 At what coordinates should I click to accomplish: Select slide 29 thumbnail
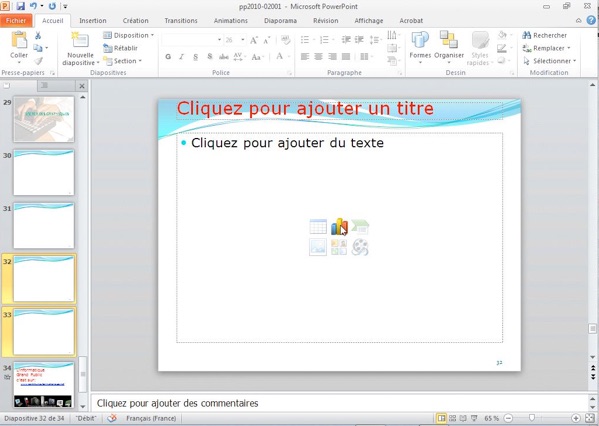44,119
